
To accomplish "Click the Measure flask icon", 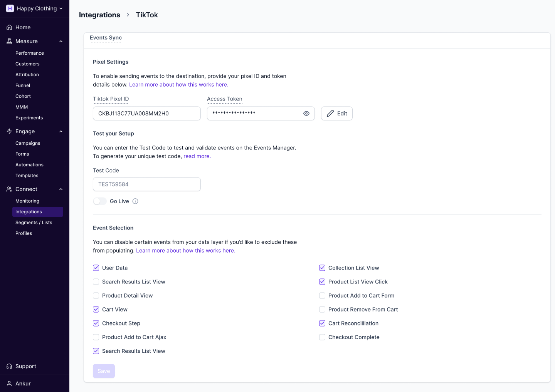I will pos(9,41).
